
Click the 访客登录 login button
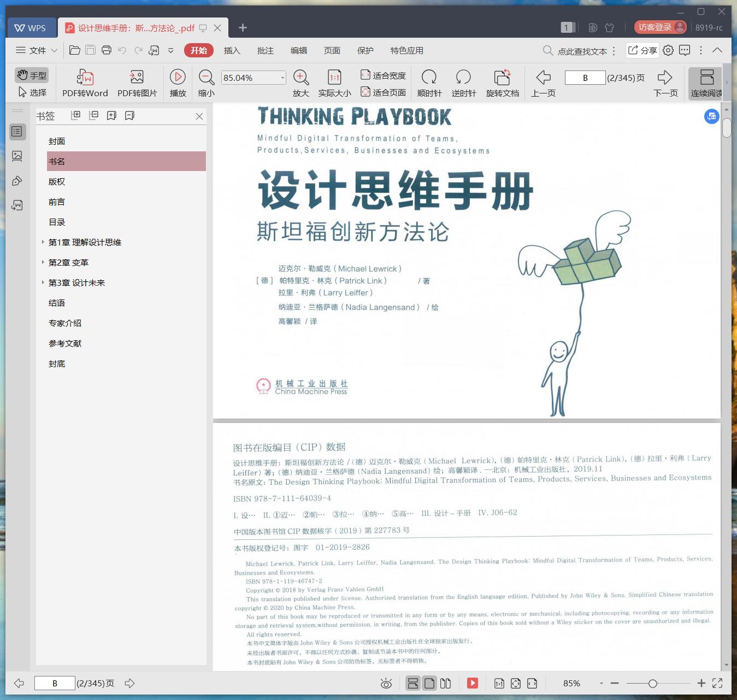[660, 27]
